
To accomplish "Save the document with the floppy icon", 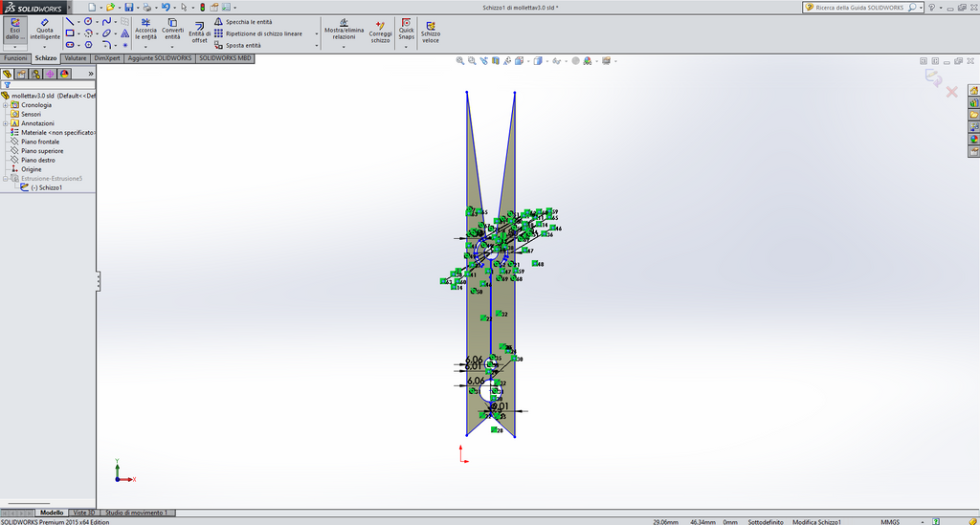I will click(x=129, y=8).
